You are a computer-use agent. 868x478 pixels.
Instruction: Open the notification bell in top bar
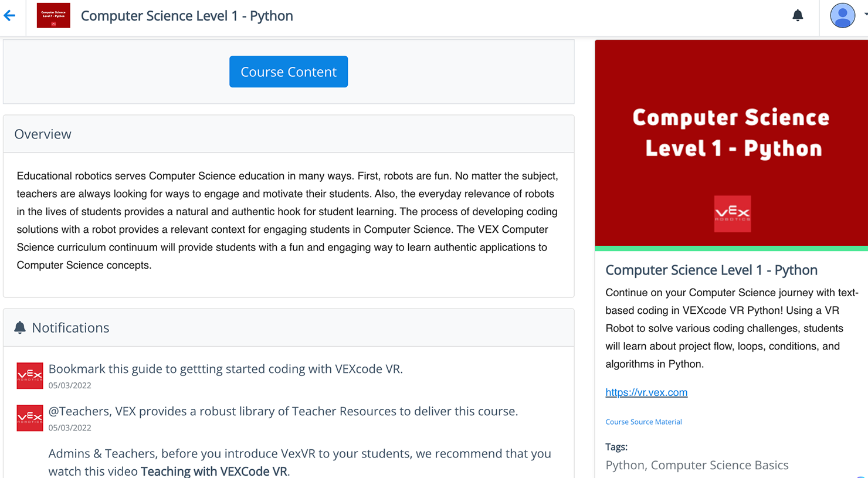coord(798,15)
